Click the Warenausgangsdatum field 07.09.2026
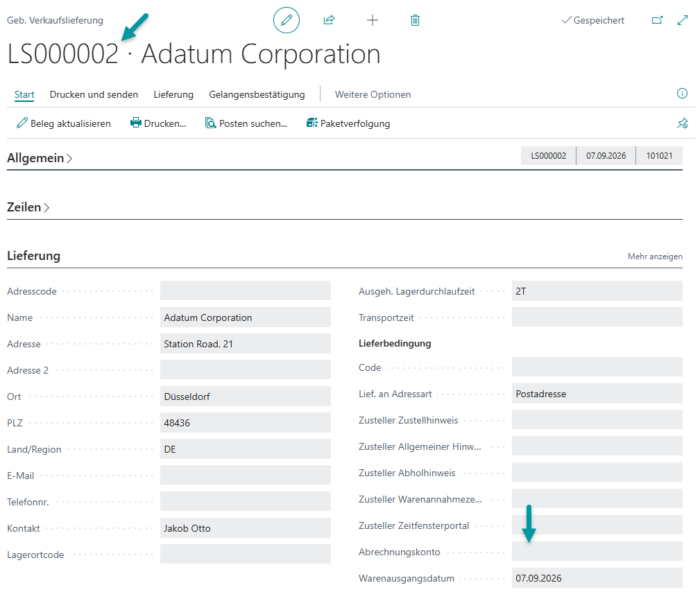 pos(597,577)
